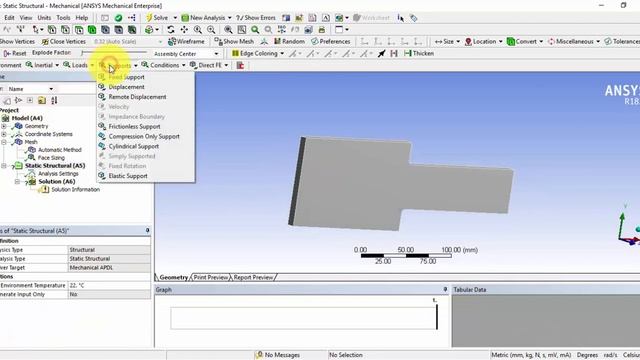Choose Compression Only Support entry
The height and width of the screenshot is (360, 640).
click(x=144, y=136)
